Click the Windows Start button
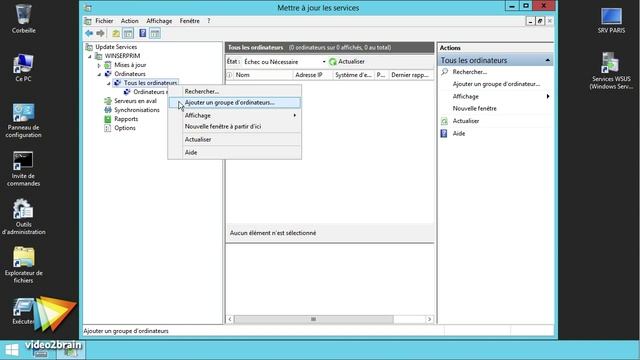Screen dimensions: 640x360 coord(12,350)
